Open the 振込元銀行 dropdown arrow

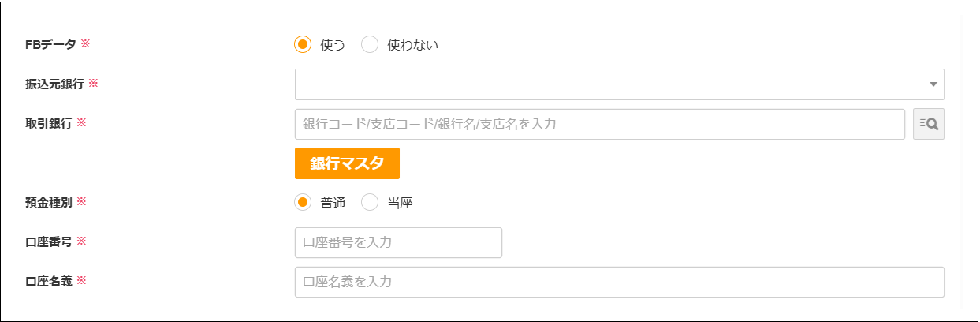pos(933,84)
